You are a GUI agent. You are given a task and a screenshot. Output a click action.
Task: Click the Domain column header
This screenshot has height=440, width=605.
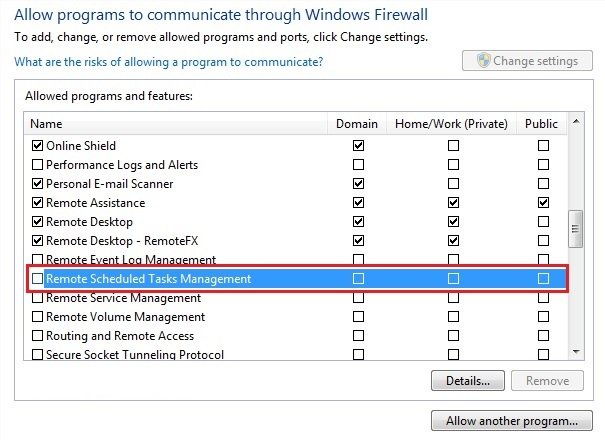click(357, 124)
